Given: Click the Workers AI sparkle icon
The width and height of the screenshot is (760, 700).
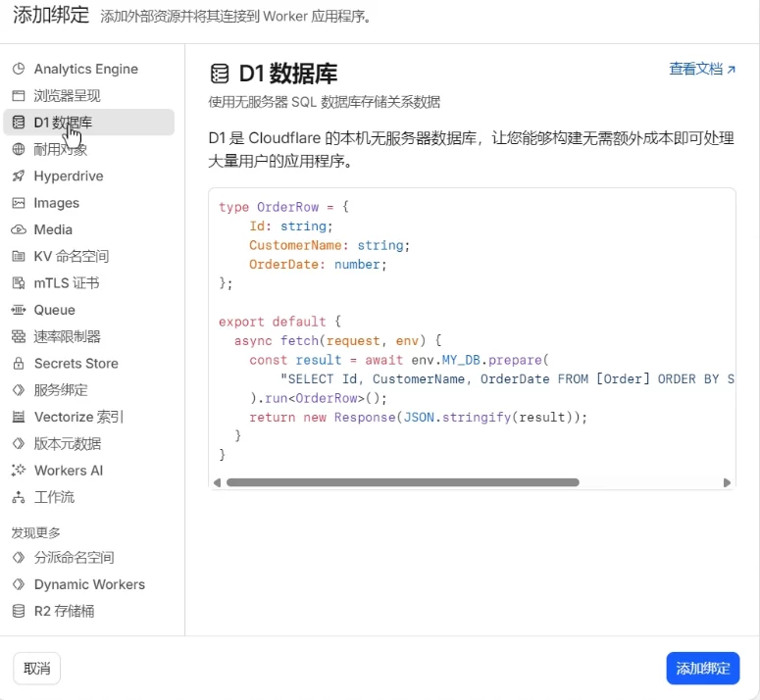Looking at the screenshot, I should tap(18, 471).
